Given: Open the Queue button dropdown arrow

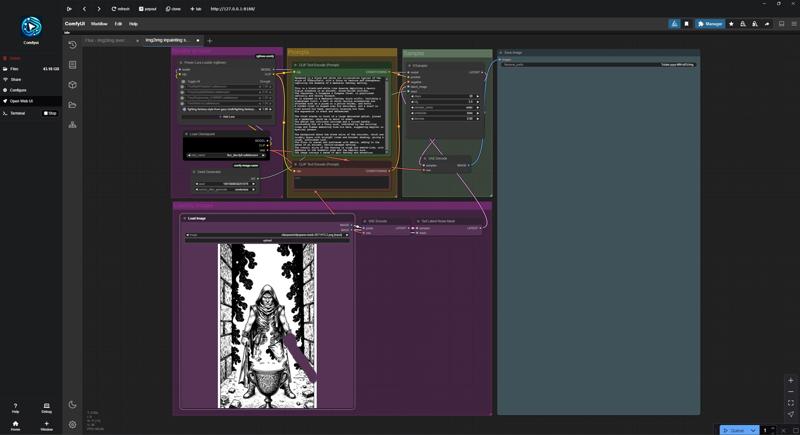Looking at the screenshot, I should (753, 430).
